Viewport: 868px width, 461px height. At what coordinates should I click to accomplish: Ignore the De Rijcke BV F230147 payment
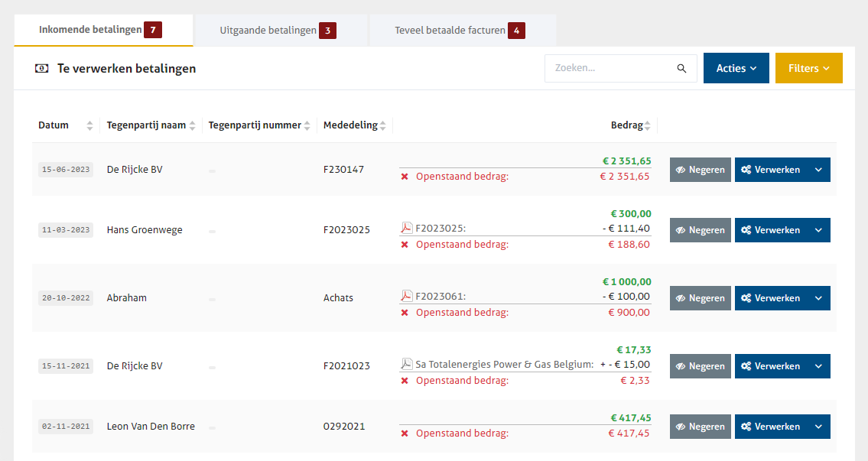pos(700,170)
